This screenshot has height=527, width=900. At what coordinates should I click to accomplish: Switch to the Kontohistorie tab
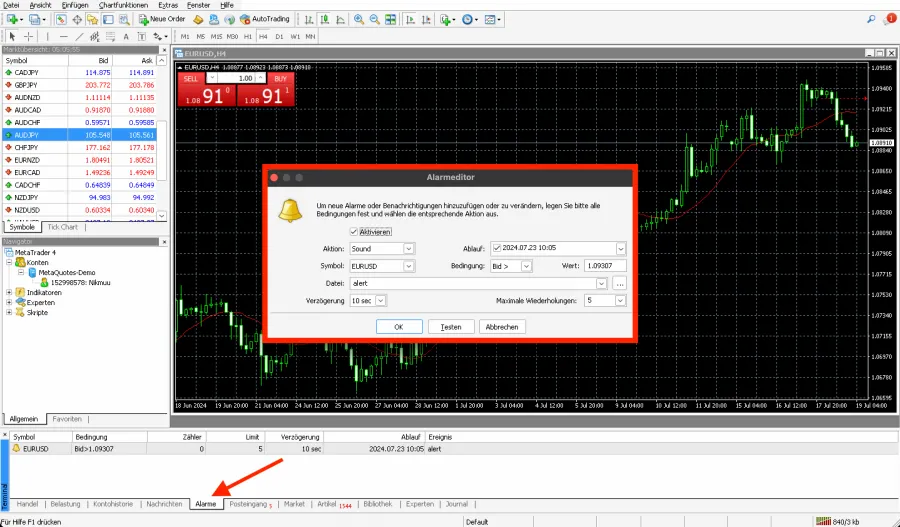113,504
